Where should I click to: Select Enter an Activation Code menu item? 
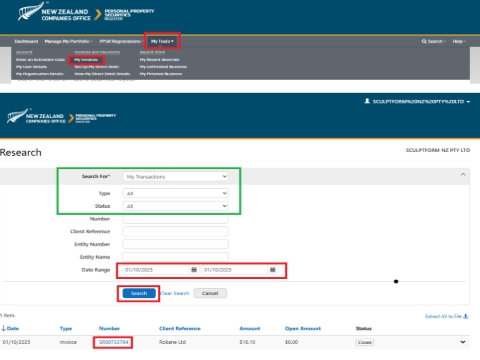[40, 60]
